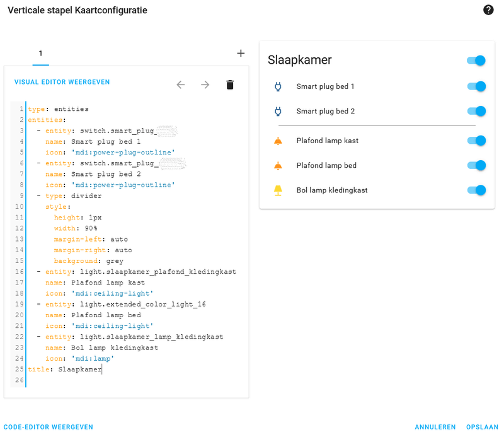Turn off Smart plug bed 1 switch
The width and height of the screenshot is (504, 437).
[x=476, y=86]
